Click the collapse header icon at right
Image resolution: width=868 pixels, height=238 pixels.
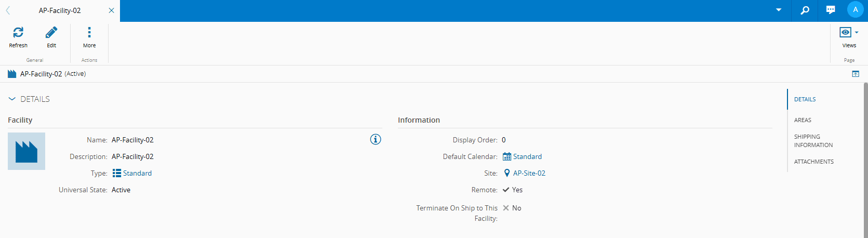[856, 74]
